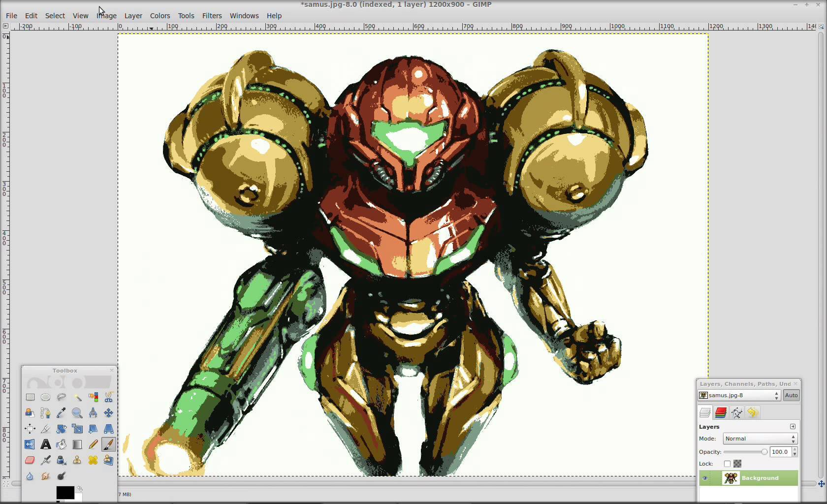Click the layer Opacity slider handle
This screenshot has width=827, height=504.
tap(764, 452)
